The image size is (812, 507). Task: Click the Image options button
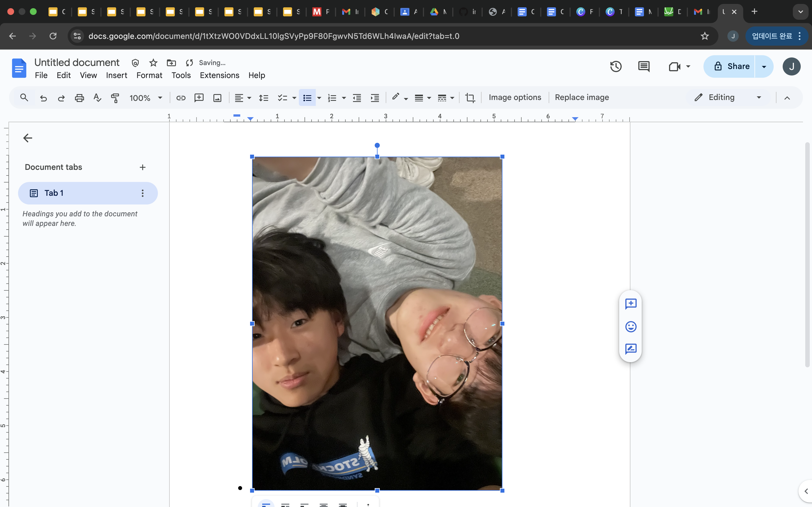click(x=515, y=97)
